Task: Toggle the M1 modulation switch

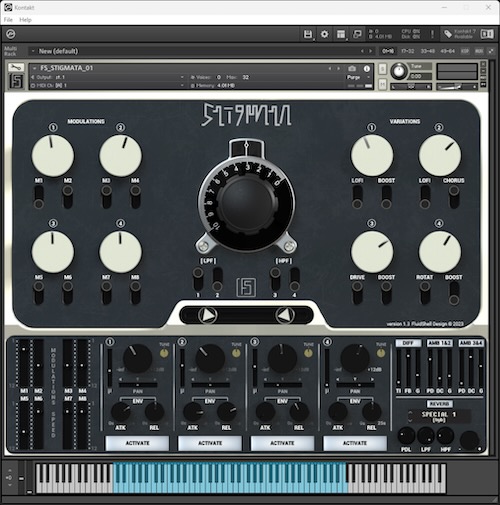Action: tap(39, 197)
